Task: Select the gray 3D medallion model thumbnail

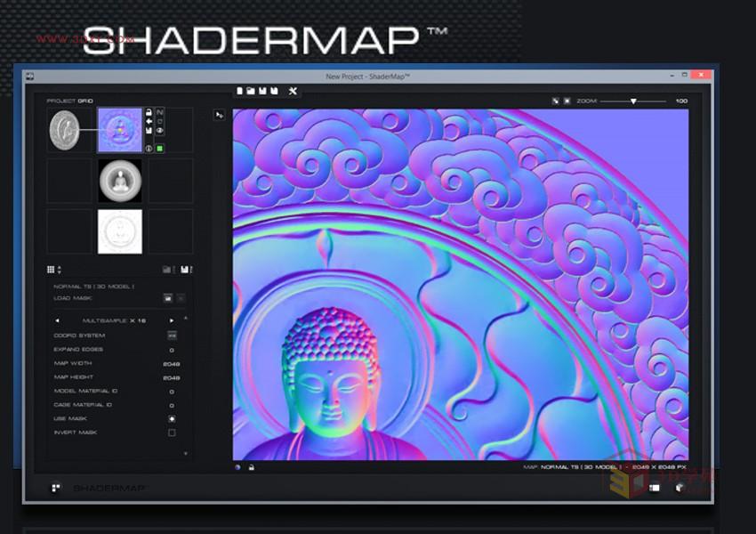Action: [65, 130]
